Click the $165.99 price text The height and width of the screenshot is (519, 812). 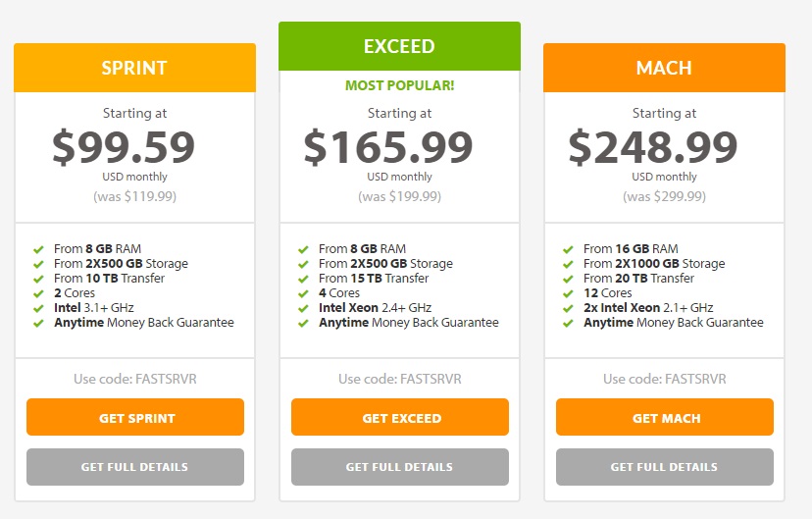pos(388,147)
